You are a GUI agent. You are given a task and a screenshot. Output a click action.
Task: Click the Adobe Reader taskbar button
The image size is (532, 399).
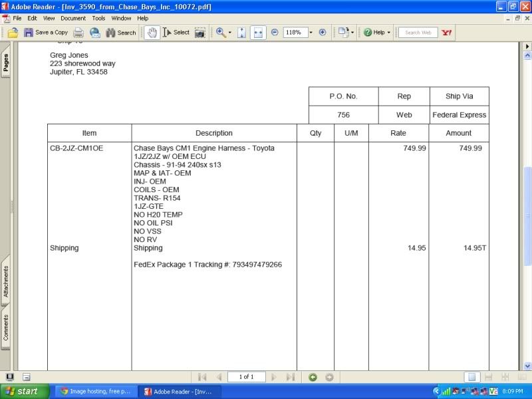click(x=180, y=392)
